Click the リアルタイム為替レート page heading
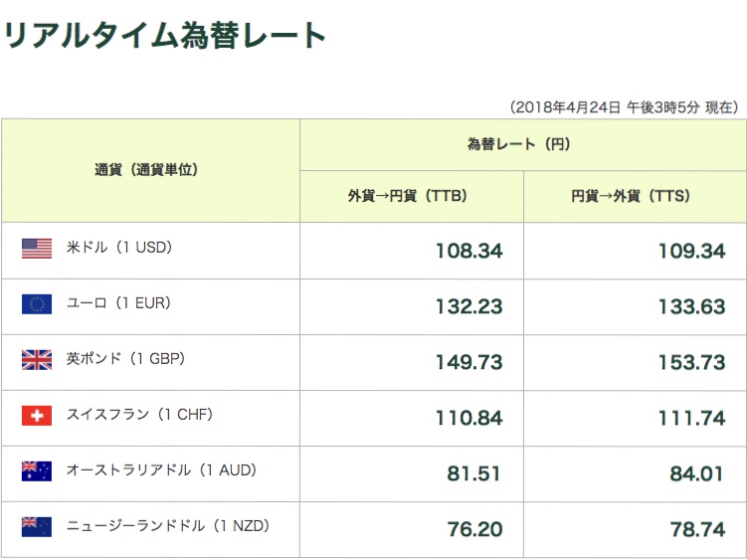 165,36
